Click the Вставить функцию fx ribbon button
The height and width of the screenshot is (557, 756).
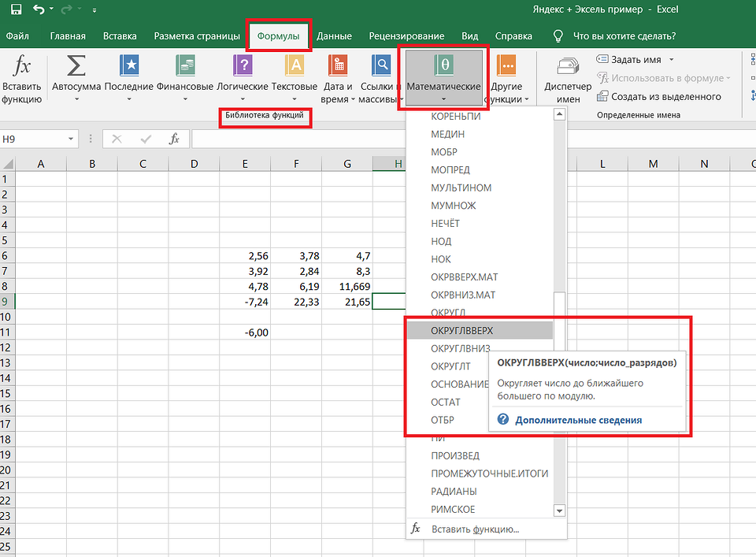[22, 80]
